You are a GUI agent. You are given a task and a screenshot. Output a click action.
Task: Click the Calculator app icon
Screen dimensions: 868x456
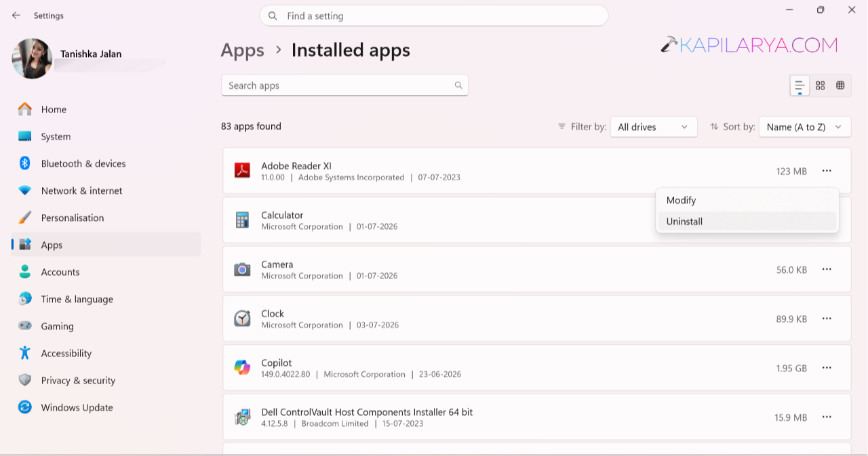pos(242,220)
